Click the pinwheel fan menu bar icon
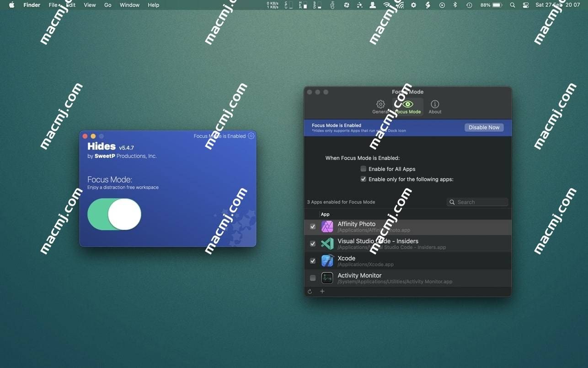The image size is (588, 368). (347, 5)
